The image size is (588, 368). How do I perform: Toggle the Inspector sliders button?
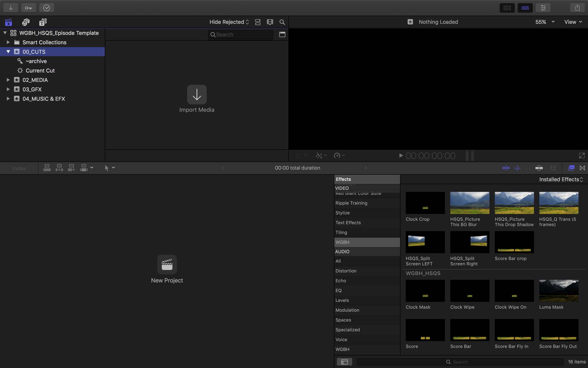[543, 8]
